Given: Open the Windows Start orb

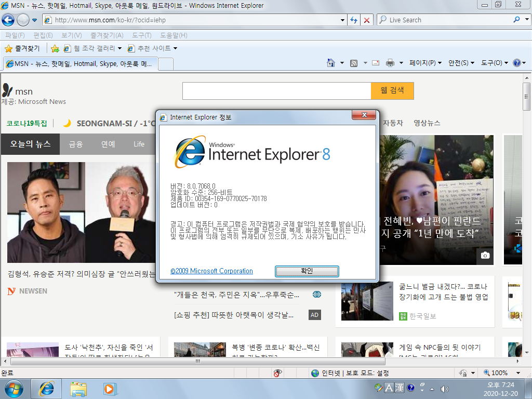Looking at the screenshot, I should pyautogui.click(x=14, y=389).
